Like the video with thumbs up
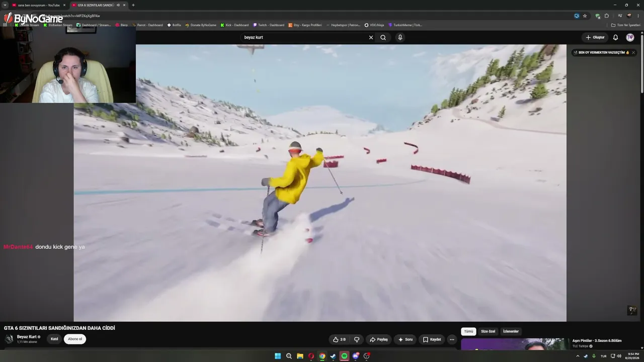The height and width of the screenshot is (362, 644). [x=340, y=339]
